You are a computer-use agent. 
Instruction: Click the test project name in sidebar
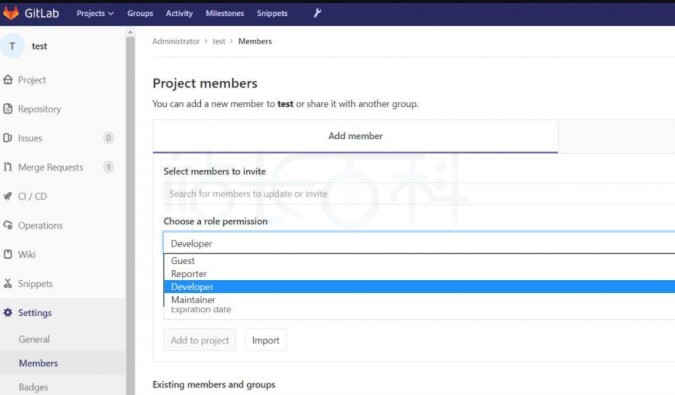pyautogui.click(x=39, y=46)
